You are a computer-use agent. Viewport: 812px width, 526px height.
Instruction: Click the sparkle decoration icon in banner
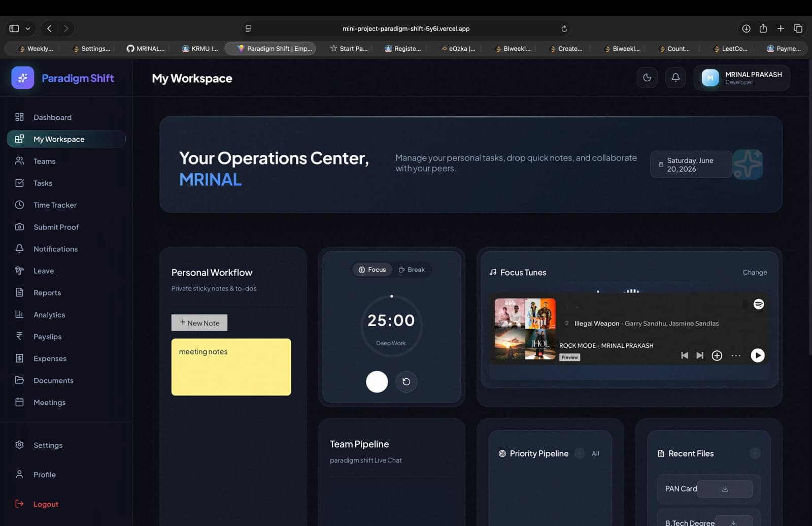pyautogui.click(x=748, y=164)
